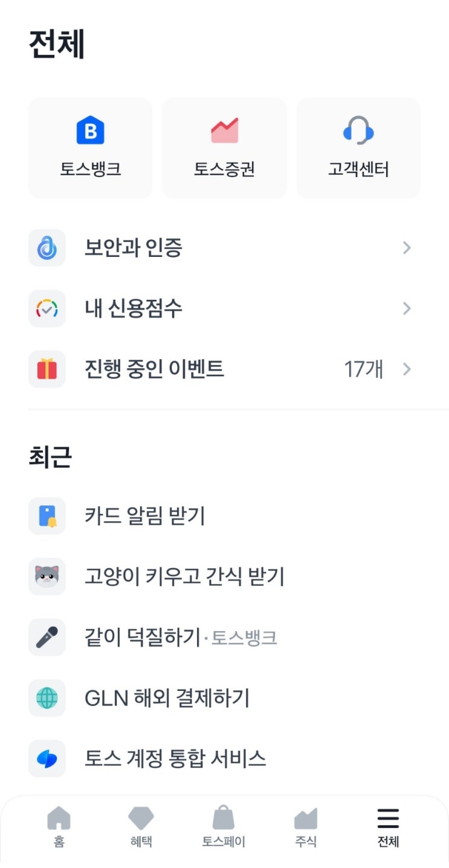Open the 토스뱅크 shortcut card

(91, 148)
